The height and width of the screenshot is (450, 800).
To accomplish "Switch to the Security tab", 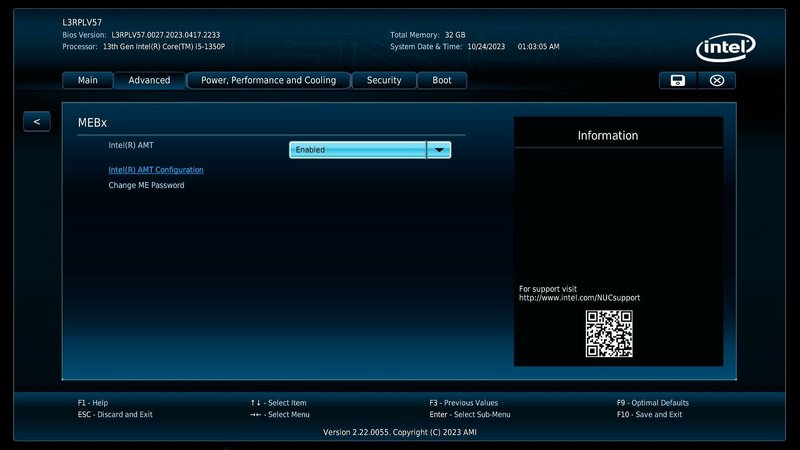I will click(x=384, y=80).
